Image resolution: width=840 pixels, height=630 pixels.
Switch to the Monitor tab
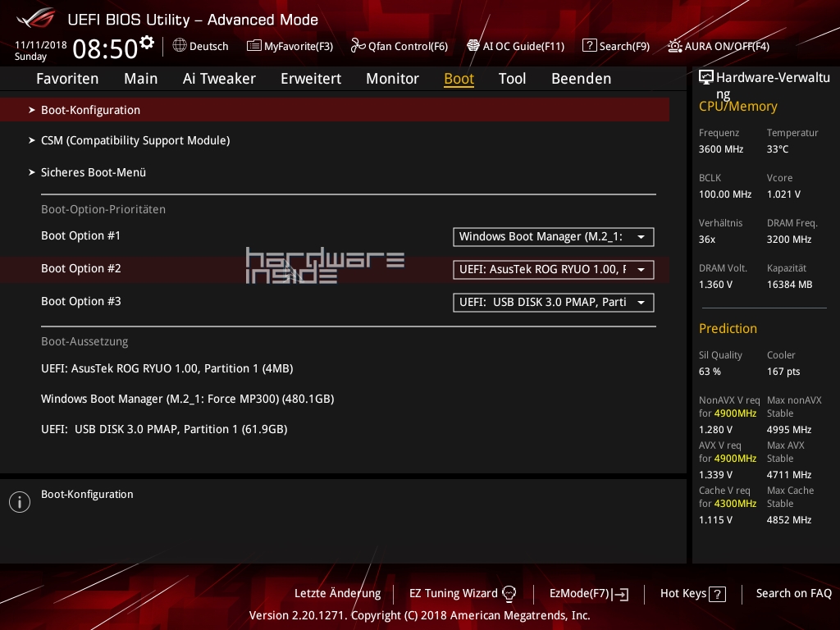point(393,79)
